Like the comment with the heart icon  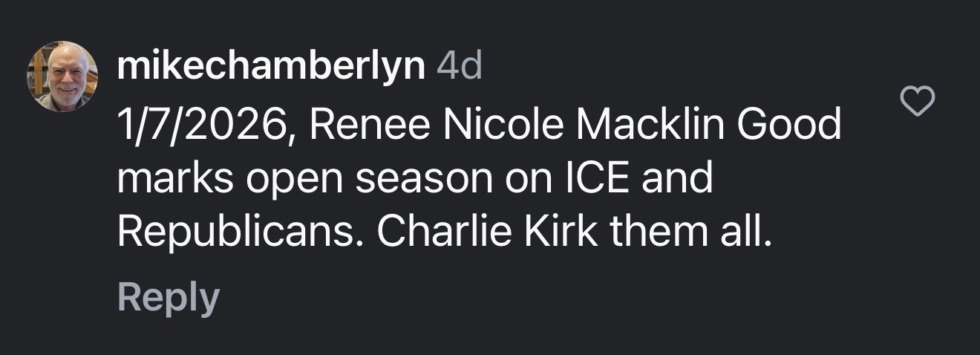(917, 101)
